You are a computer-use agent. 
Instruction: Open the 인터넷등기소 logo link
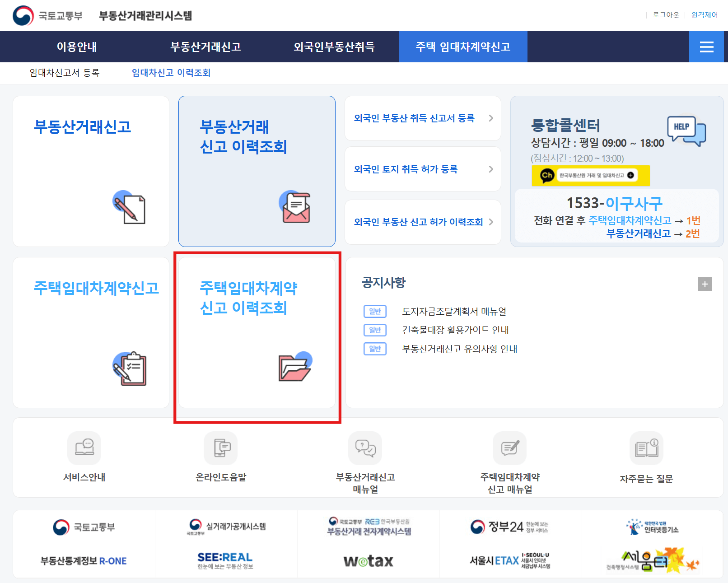pyautogui.click(x=653, y=527)
